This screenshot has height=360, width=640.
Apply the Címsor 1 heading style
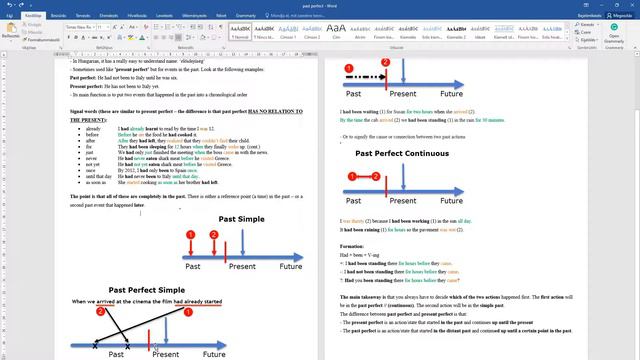pyautogui.click(x=288, y=31)
